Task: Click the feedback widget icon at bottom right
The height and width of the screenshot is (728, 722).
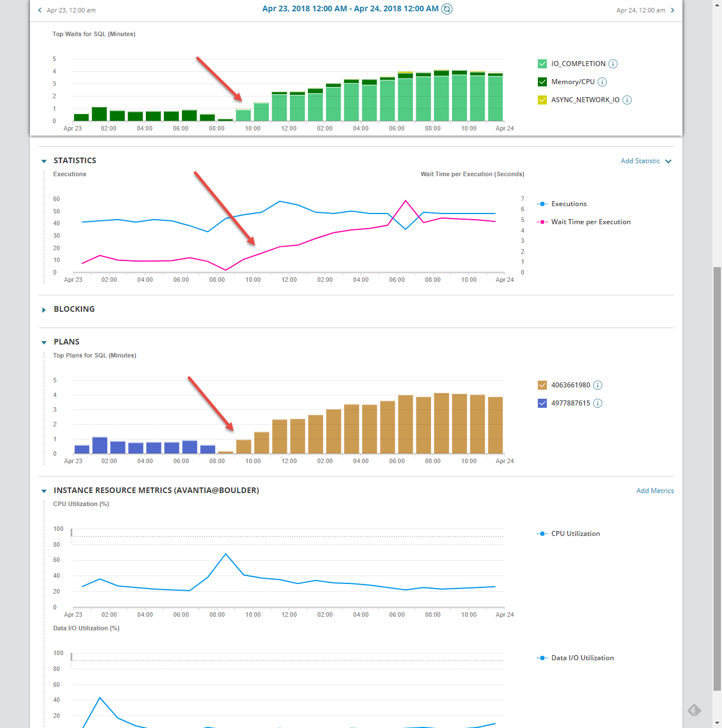Action: pyautogui.click(x=694, y=710)
